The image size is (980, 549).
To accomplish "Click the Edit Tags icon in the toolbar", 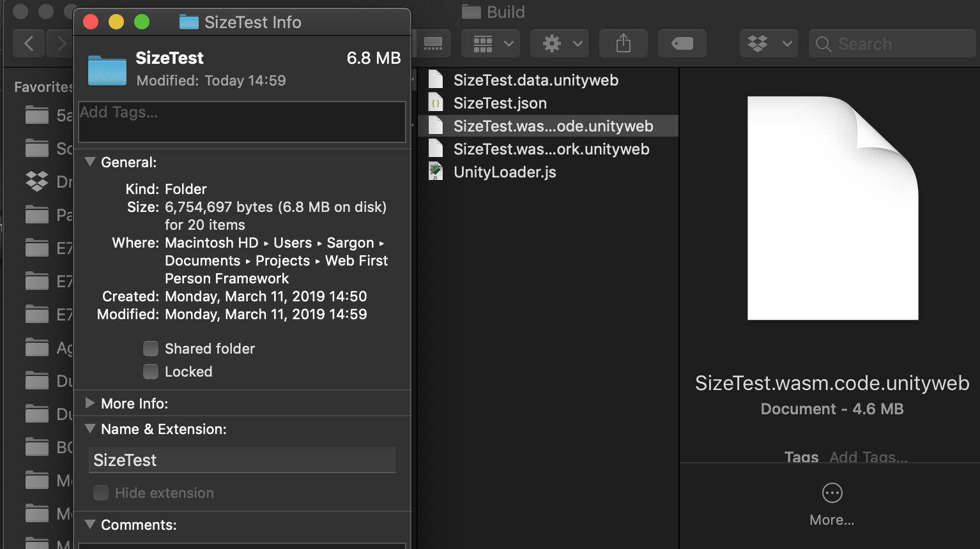I will 682,43.
